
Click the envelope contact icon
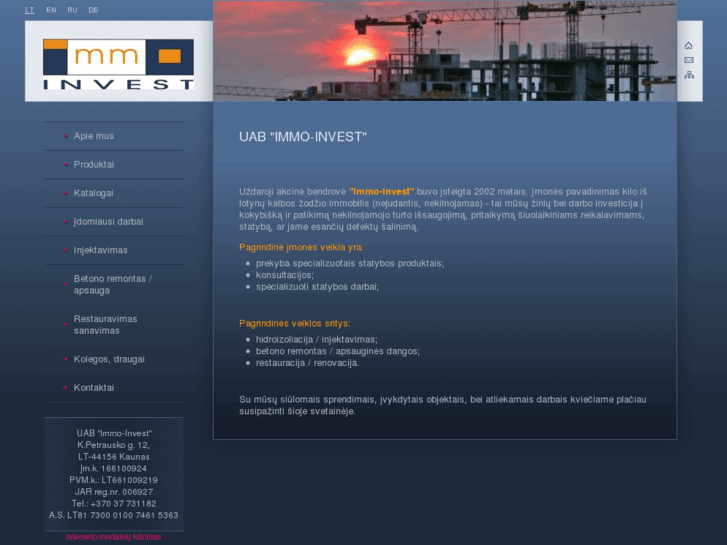pos(689,60)
